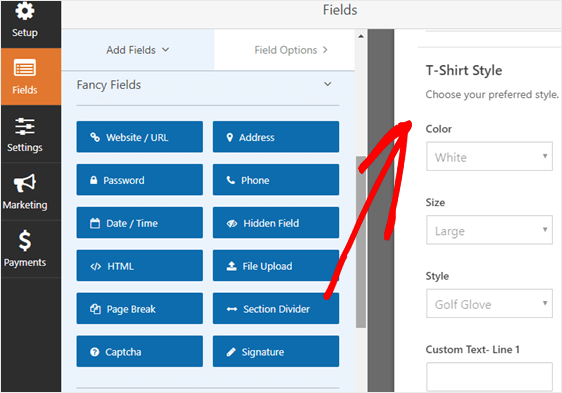Switch to Add Fields tab

138,50
